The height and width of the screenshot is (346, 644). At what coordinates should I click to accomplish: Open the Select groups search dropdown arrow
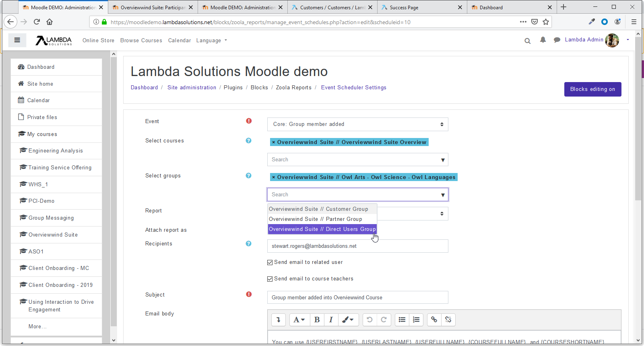pos(443,195)
